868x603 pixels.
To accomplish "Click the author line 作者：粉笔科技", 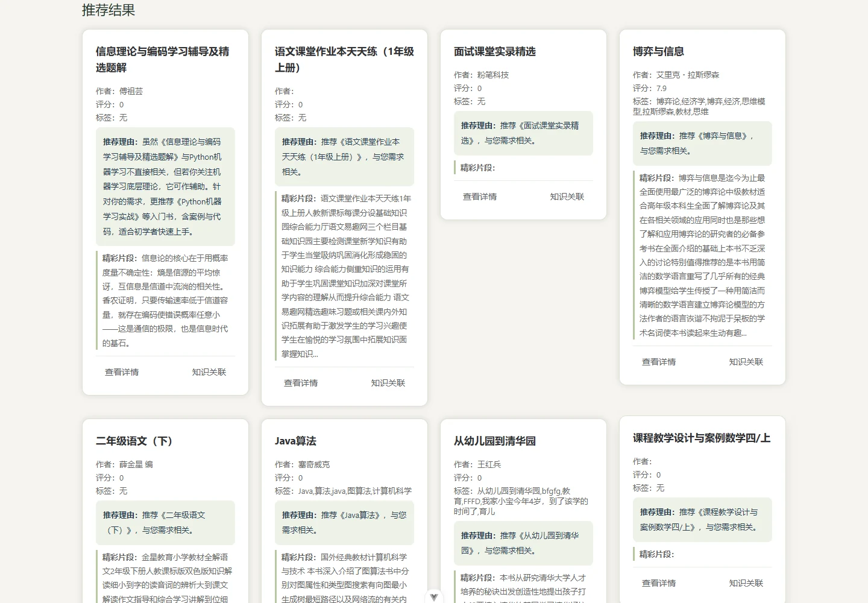I will [482, 75].
